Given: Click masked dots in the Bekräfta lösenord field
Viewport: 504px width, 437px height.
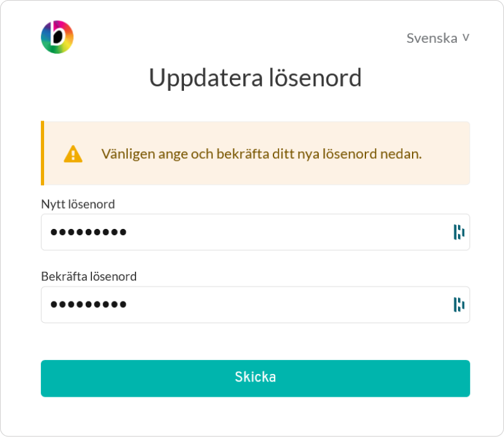Looking at the screenshot, I should point(88,305).
